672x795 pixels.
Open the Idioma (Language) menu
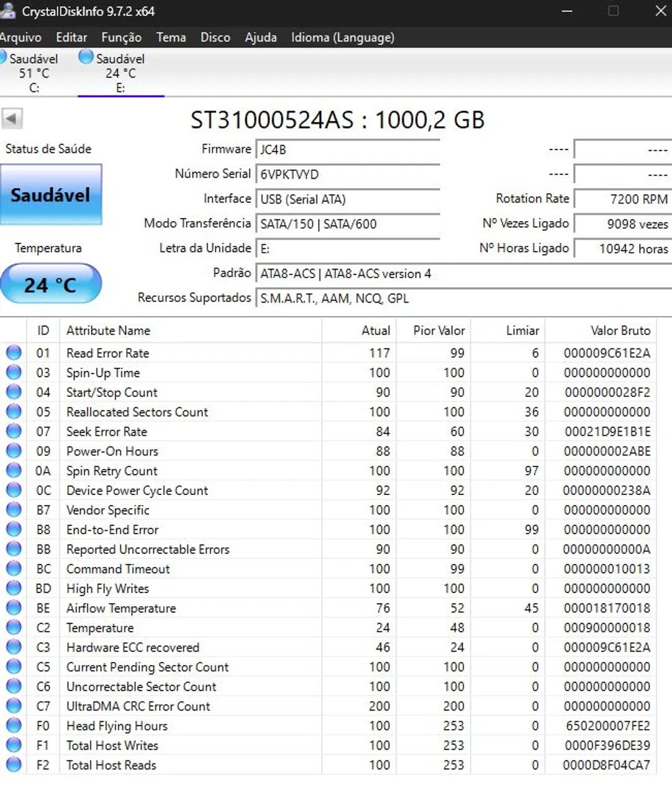pos(342,37)
